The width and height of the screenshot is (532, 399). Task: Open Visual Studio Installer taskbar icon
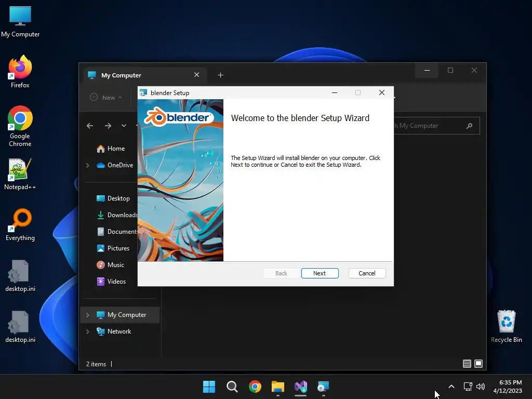coord(301,387)
